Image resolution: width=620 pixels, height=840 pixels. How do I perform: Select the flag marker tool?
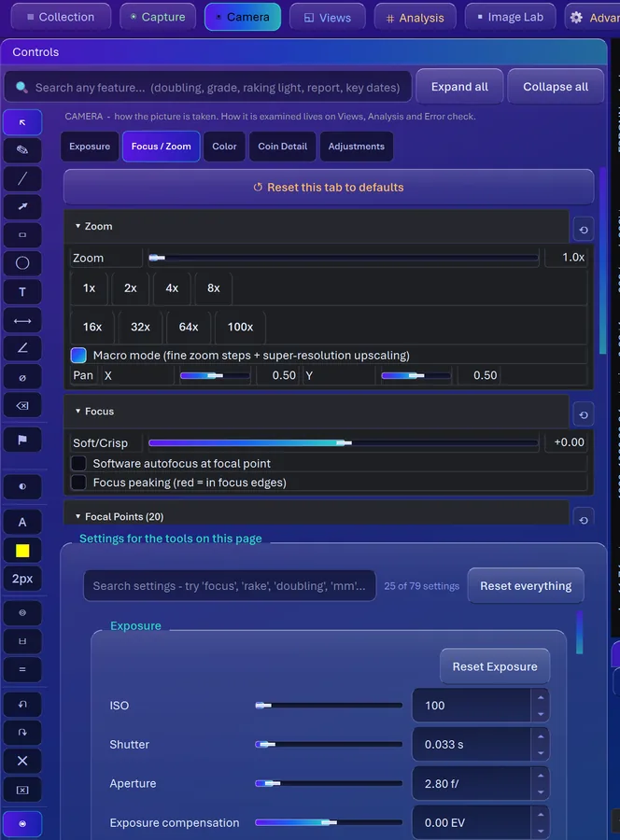[22, 440]
